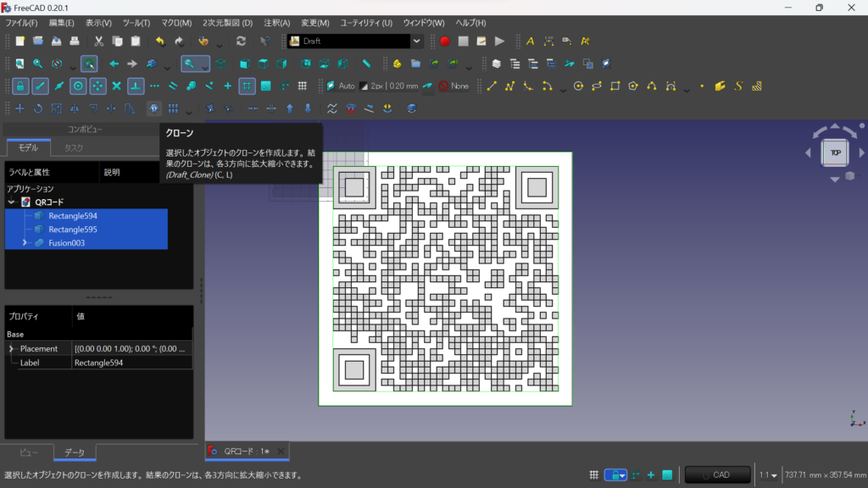Select the Draft Polygon tool
This screenshot has width=868, height=488.
pos(633,86)
